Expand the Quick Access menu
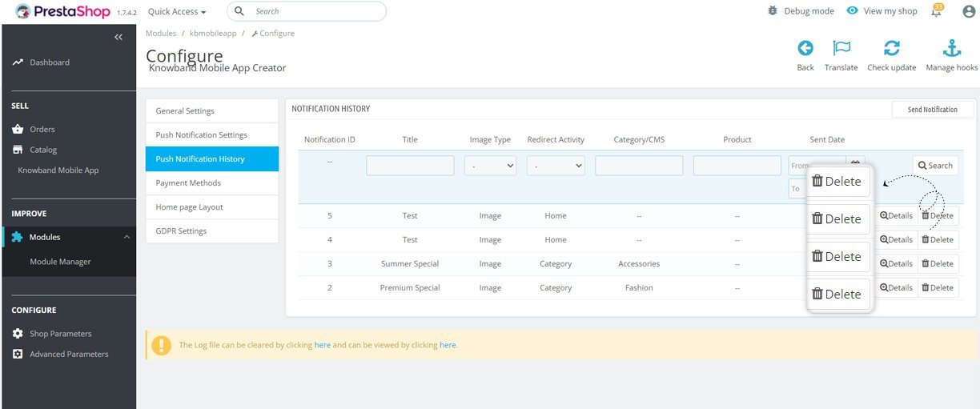The image size is (980, 409). click(x=177, y=12)
